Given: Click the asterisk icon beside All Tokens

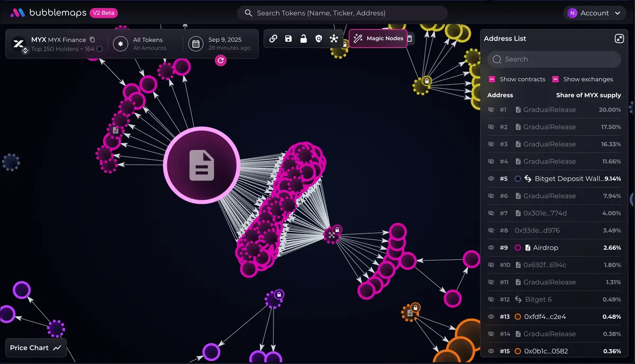Looking at the screenshot, I should point(121,44).
